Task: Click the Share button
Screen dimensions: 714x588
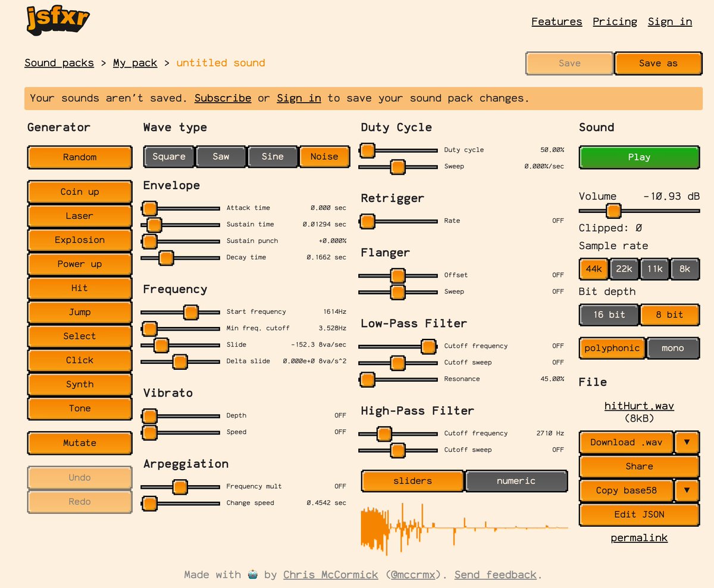Action: pos(639,467)
